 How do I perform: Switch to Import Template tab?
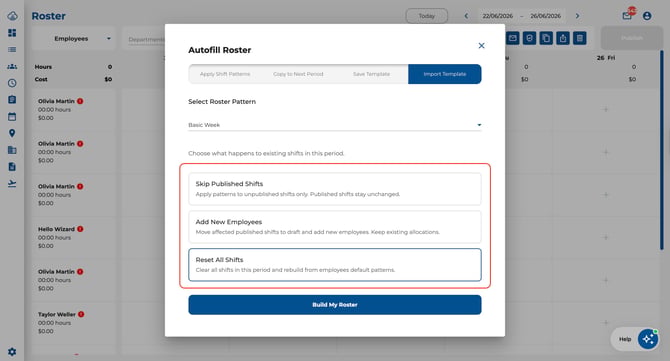(x=444, y=74)
